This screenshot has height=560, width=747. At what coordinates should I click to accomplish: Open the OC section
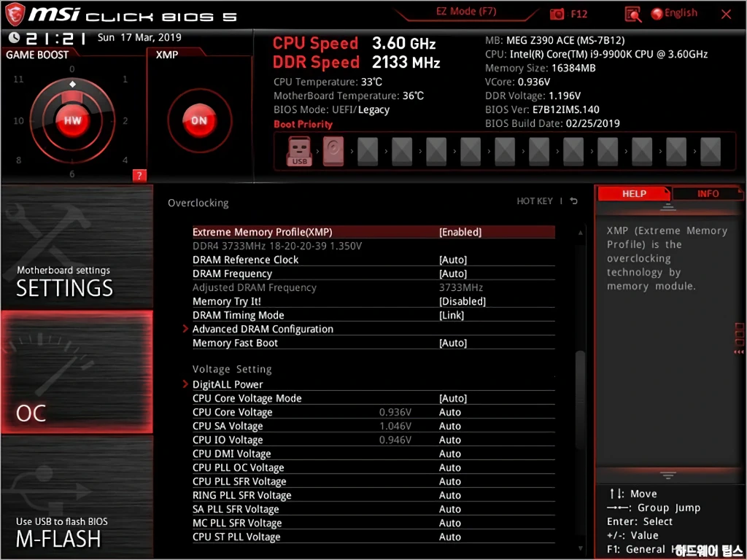77,372
